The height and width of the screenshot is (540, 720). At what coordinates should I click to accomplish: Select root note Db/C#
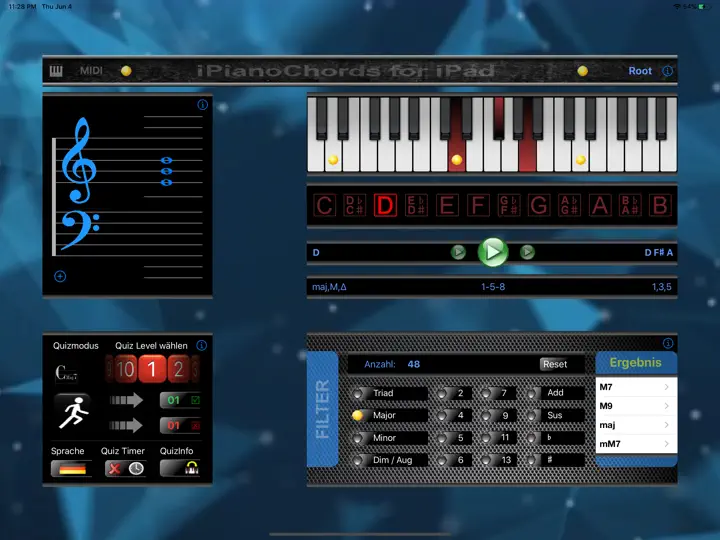coord(355,205)
